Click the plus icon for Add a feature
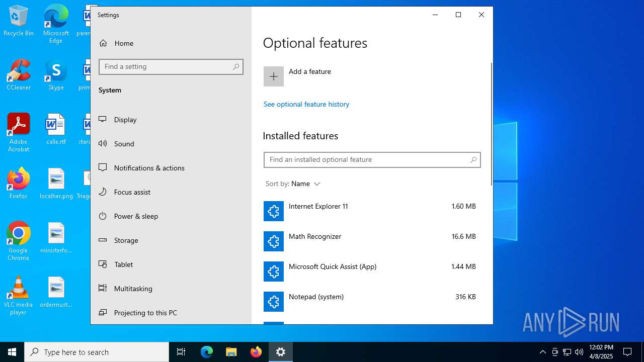644x362 pixels. pos(274,76)
